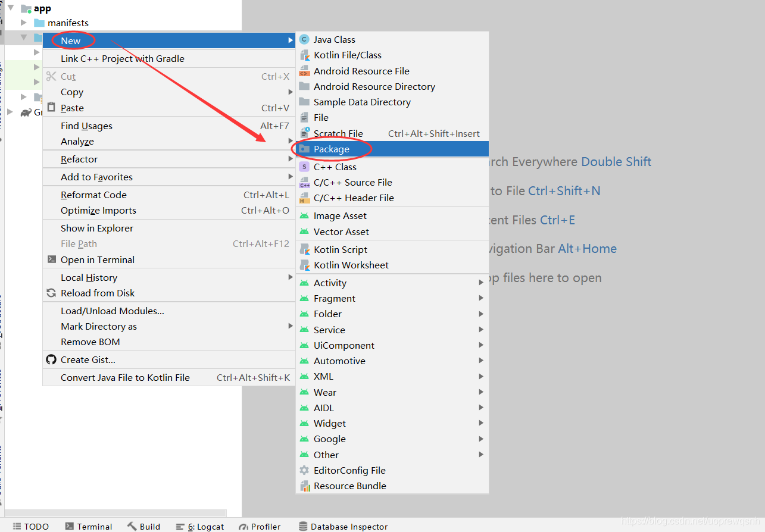
Task: Click the Android Resource Directory folder icon
Action: pos(304,86)
